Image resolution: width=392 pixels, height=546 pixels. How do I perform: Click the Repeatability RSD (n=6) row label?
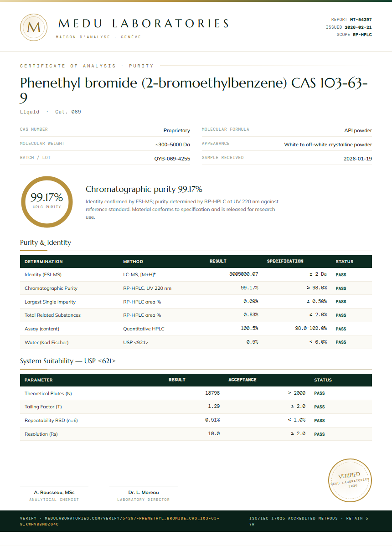pos(51,420)
